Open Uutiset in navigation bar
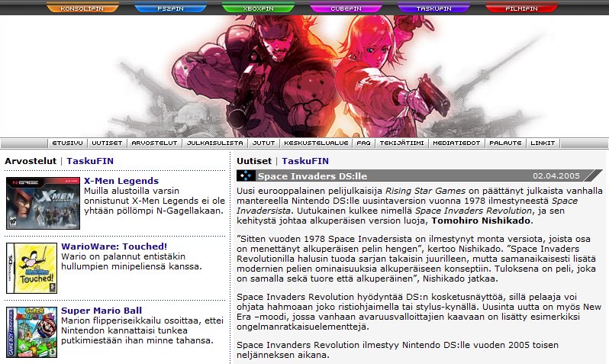The width and height of the screenshot is (609, 364). point(107,143)
